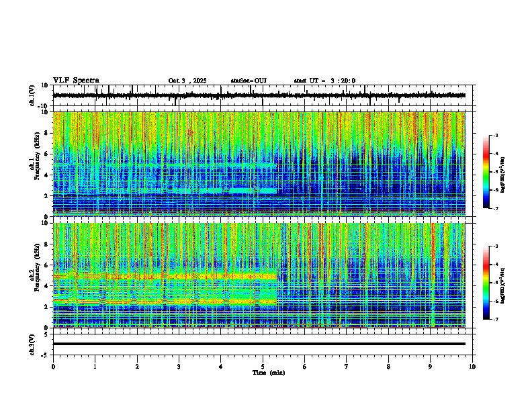Click time axis tick label "7"

(x=347, y=367)
